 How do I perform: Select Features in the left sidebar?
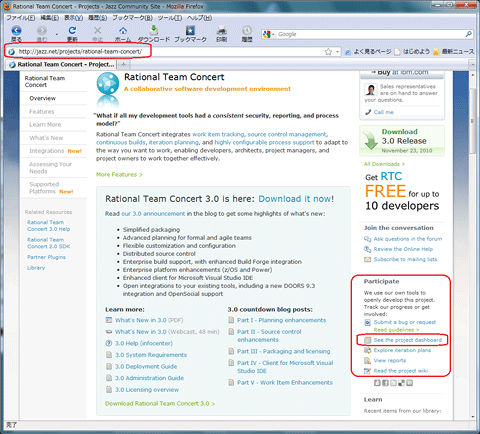42,112
